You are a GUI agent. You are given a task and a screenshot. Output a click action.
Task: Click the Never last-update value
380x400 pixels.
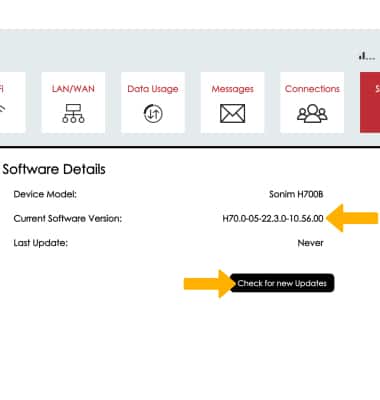coord(310,243)
